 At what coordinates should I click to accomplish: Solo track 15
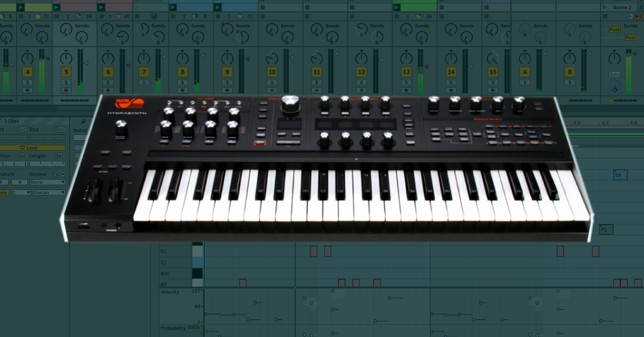coord(493,82)
